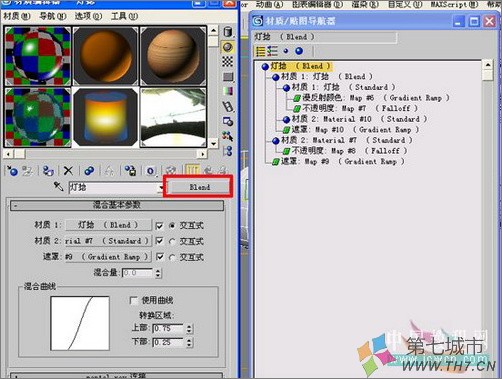
Task: Select the wood-striped sphere sample slot
Action: pos(173,56)
